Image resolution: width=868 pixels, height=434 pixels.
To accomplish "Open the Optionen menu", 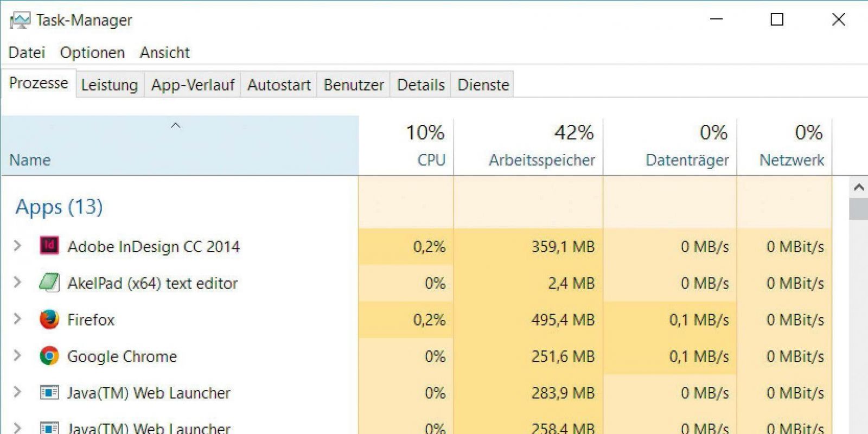I will [92, 53].
